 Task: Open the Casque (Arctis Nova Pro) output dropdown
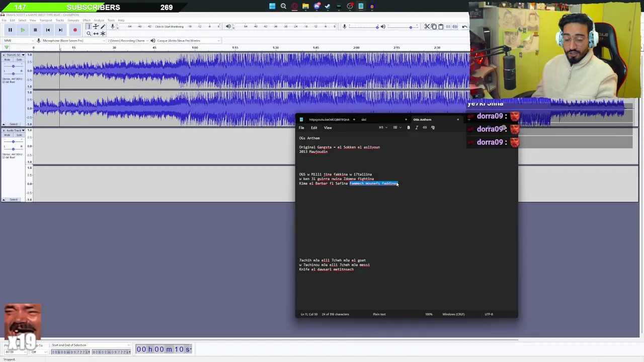[x=189, y=41]
